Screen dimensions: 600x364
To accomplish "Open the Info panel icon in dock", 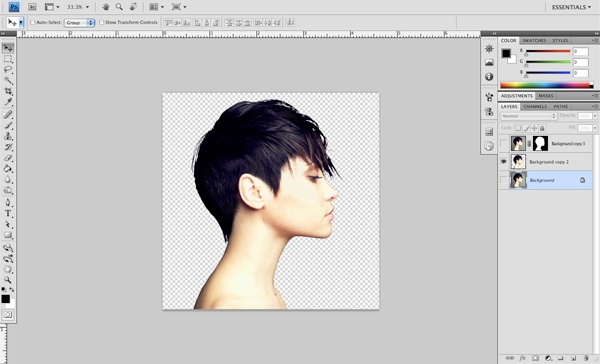I will pyautogui.click(x=489, y=77).
